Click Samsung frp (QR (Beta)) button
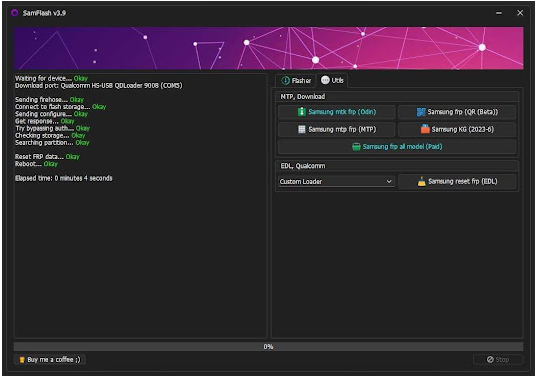This screenshot has width=537, height=377. click(457, 112)
